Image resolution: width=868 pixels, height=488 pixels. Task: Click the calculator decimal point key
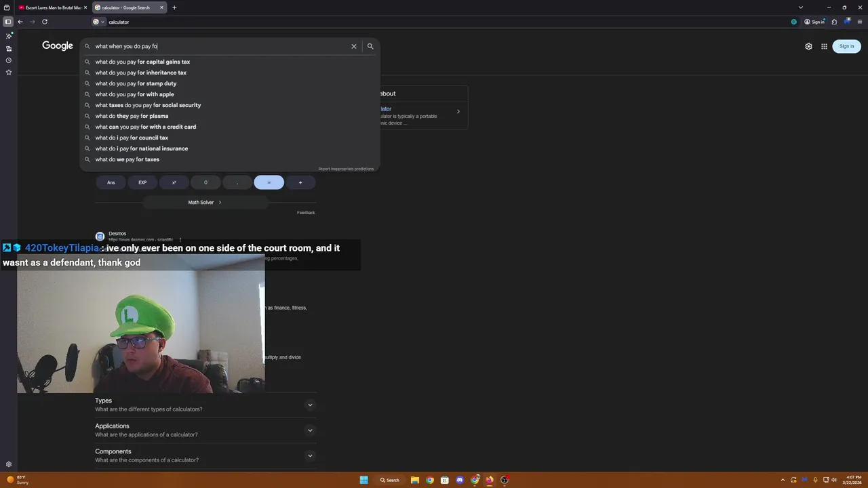pyautogui.click(x=237, y=182)
